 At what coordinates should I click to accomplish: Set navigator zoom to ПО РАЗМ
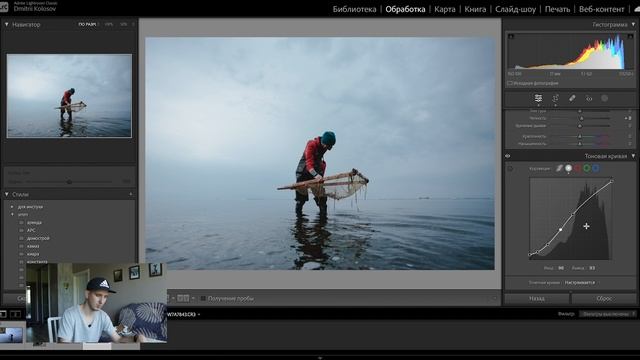coord(87,24)
